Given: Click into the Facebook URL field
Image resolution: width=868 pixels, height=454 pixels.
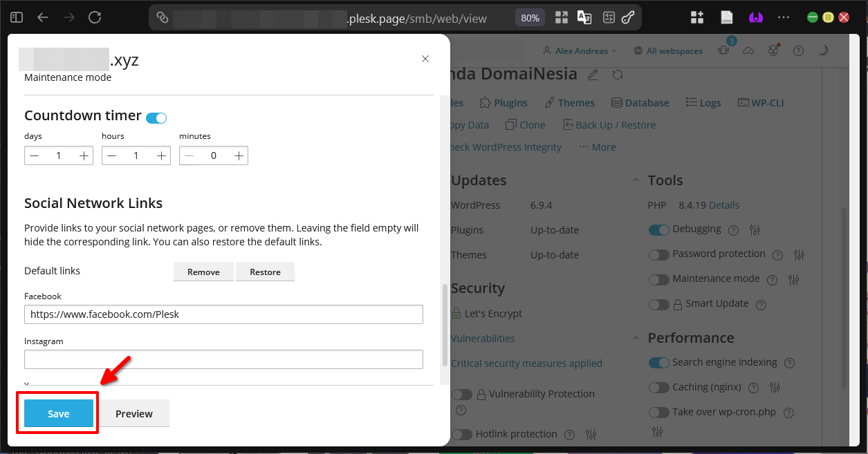Looking at the screenshot, I should (223, 314).
